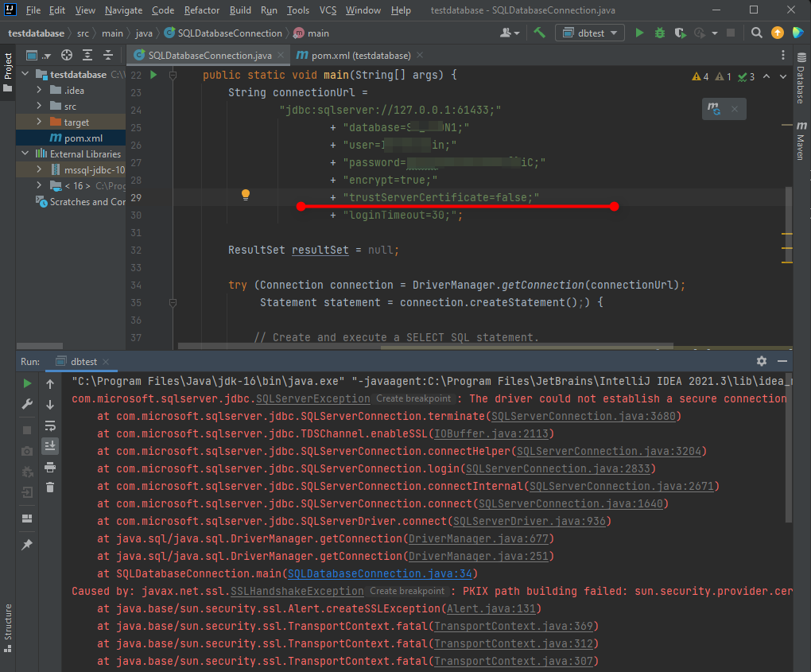Image resolution: width=811 pixels, height=672 pixels.
Task: Expand the JDK 16 library node
Action: [39, 185]
